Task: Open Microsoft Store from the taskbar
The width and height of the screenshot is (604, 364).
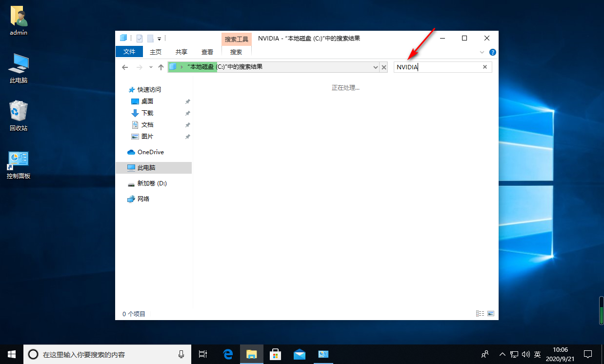Action: pyautogui.click(x=276, y=354)
